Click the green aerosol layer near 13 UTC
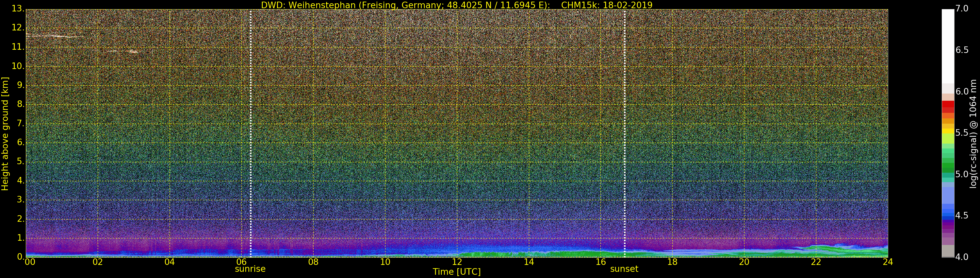This screenshot has width=980, height=278. tap(495, 253)
